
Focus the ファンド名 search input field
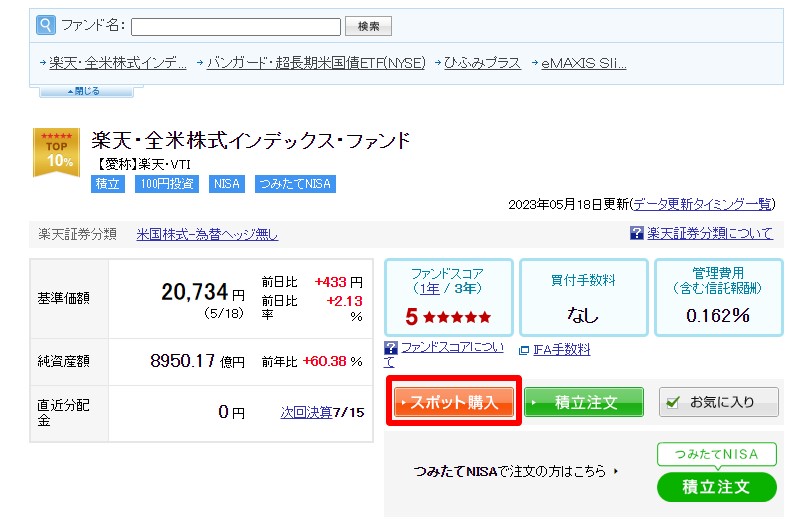[x=236, y=27]
